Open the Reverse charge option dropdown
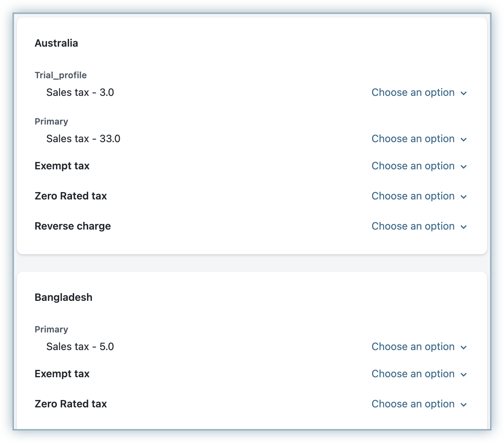The height and width of the screenshot is (443, 504). [x=419, y=226]
